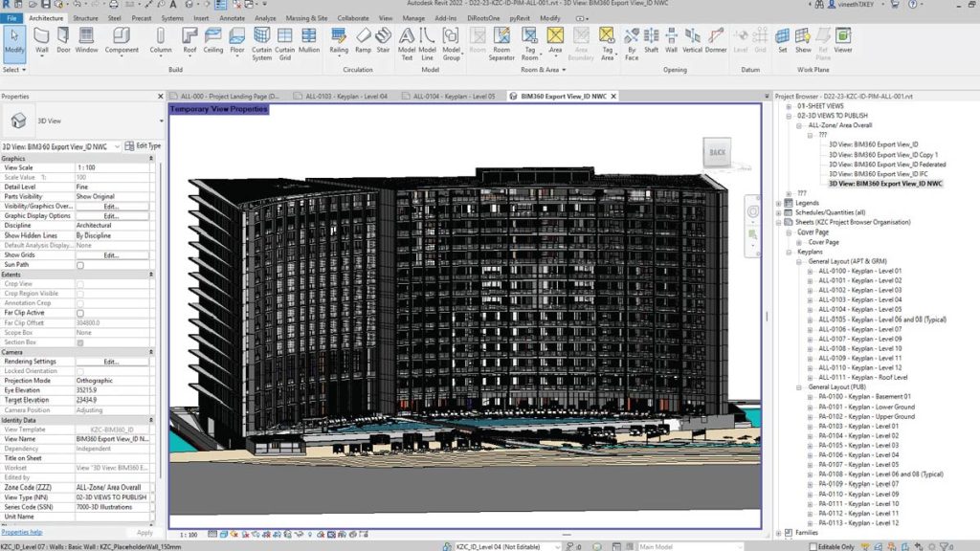Image resolution: width=980 pixels, height=551 pixels.
Task: Enable the Sun Path checkbox
Action: pyautogui.click(x=80, y=265)
